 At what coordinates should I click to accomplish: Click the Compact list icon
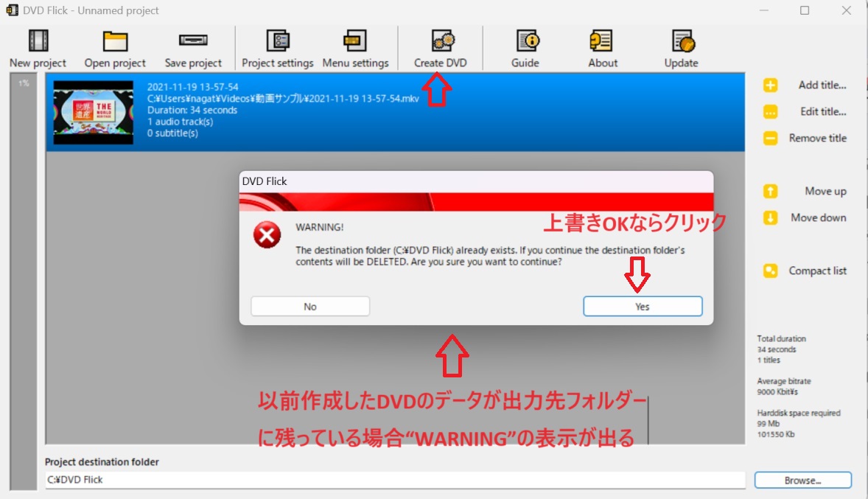point(770,271)
